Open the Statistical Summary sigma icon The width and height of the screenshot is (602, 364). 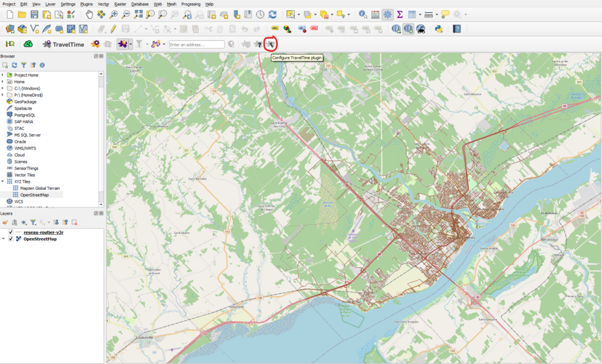coord(399,14)
